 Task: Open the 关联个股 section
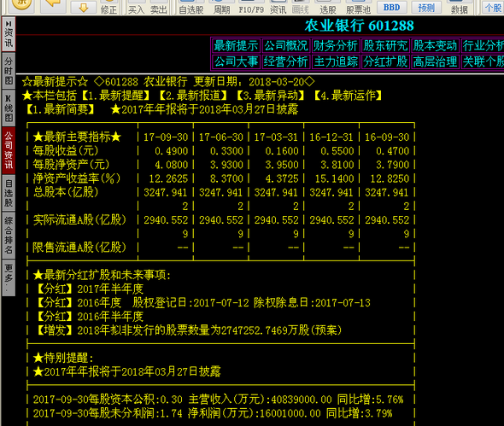coord(483,61)
